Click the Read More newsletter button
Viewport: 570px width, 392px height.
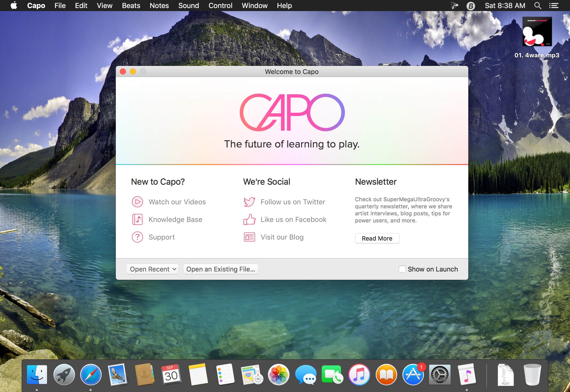(377, 238)
